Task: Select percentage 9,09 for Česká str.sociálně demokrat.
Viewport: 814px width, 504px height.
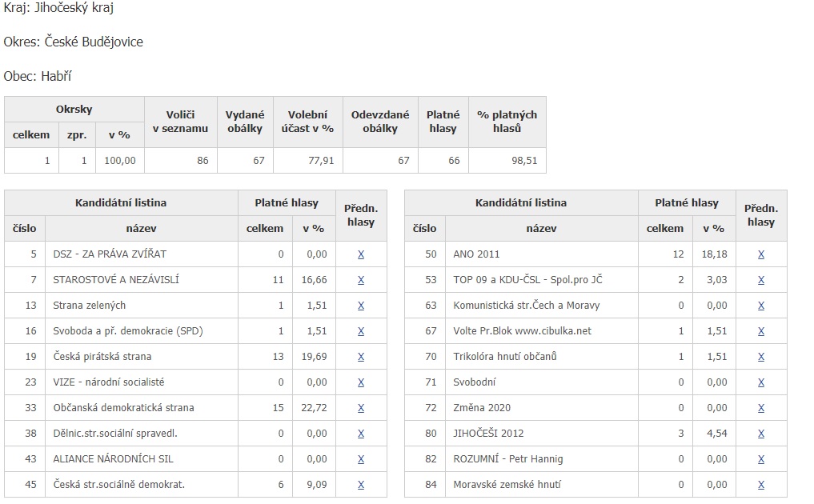Action: tap(317, 485)
